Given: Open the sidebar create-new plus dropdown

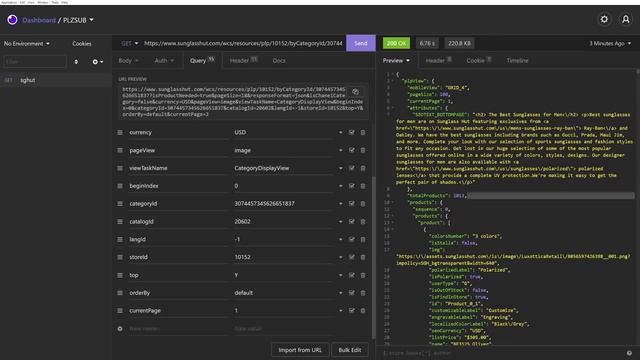Looking at the screenshot, I should click(98, 62).
